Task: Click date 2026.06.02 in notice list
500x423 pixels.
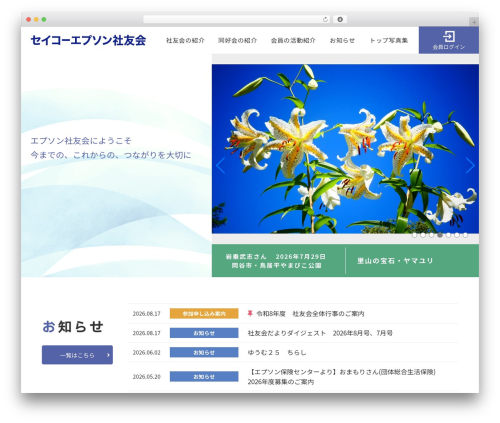Action: pos(147,353)
